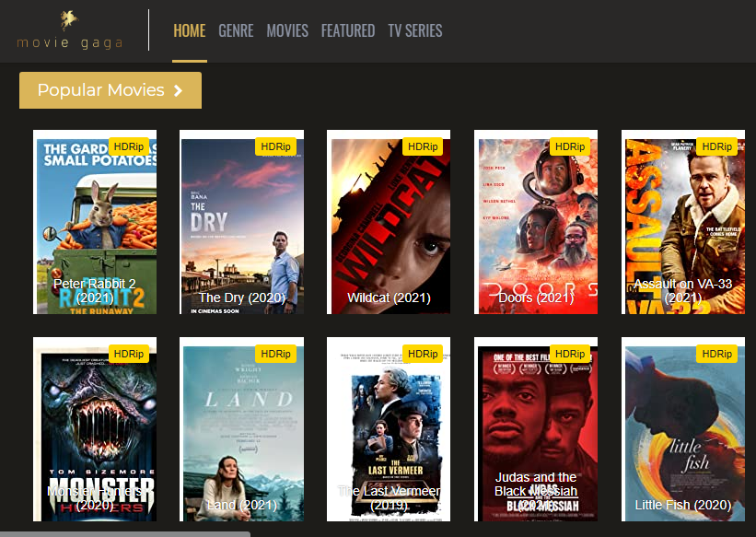
Task: Click the HDRip badge on Little Fish
Action: coord(717,354)
